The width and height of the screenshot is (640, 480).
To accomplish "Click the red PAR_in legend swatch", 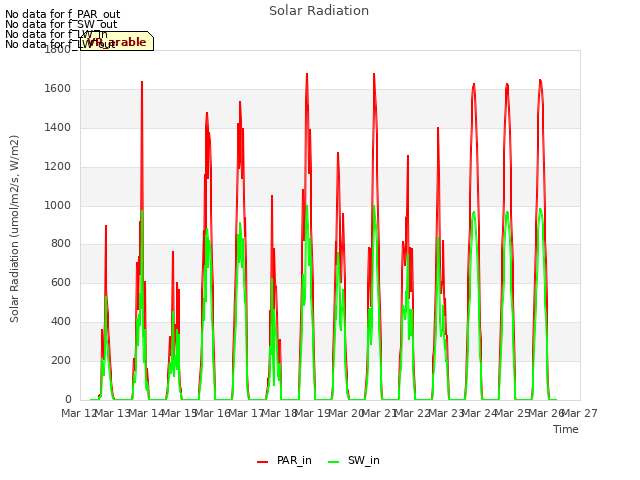I will 262,462.
